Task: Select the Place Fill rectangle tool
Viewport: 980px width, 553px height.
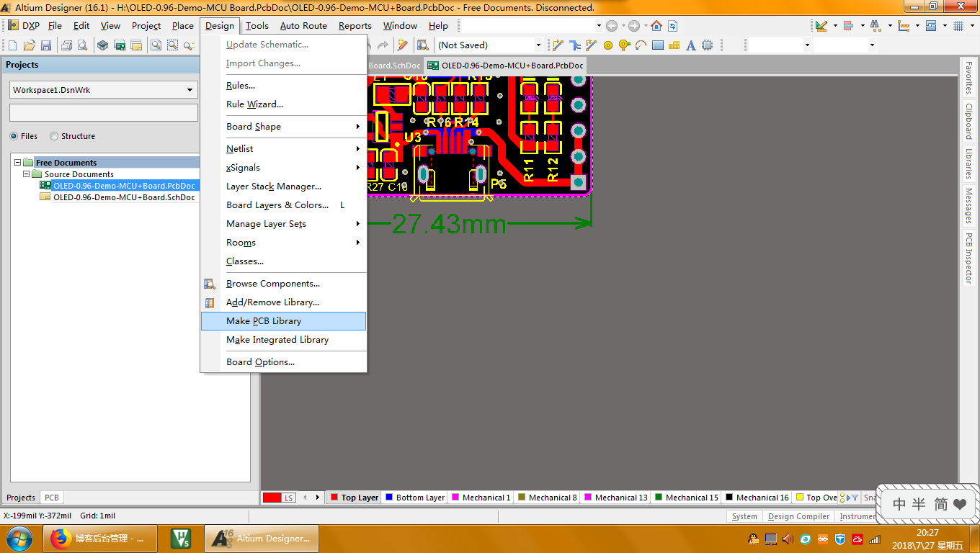Action: (x=657, y=45)
